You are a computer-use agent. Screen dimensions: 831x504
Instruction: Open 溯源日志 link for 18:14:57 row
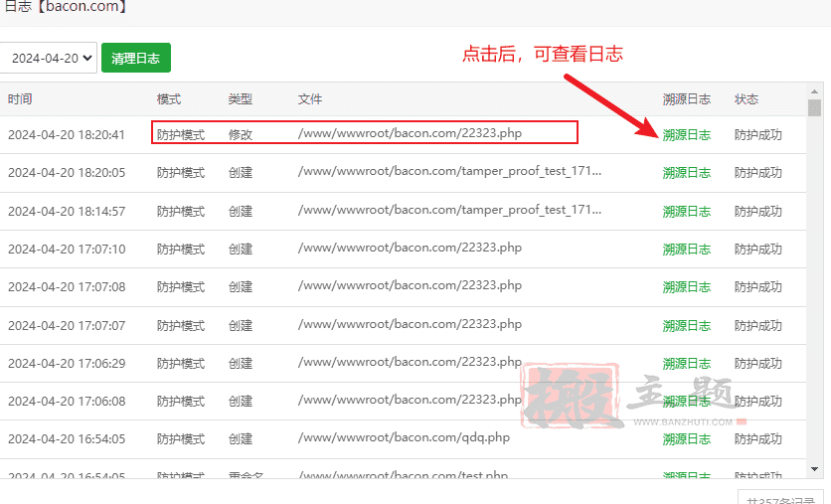(686, 212)
